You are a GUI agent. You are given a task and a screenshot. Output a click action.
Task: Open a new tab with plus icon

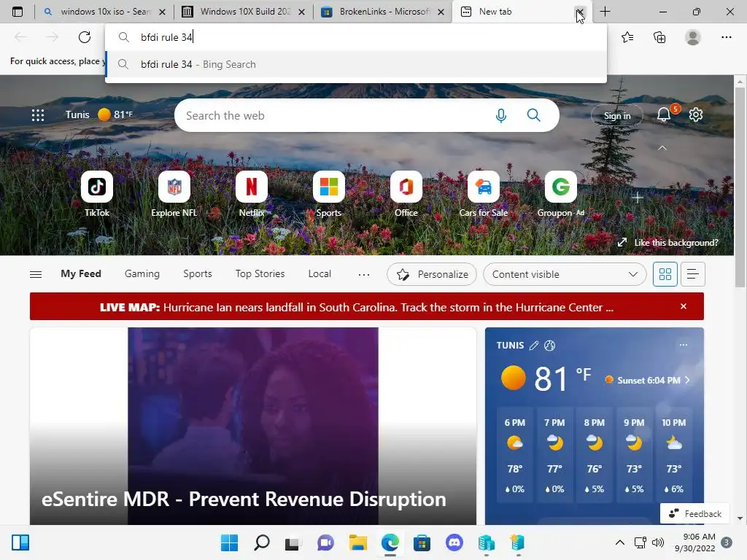pyautogui.click(x=605, y=12)
